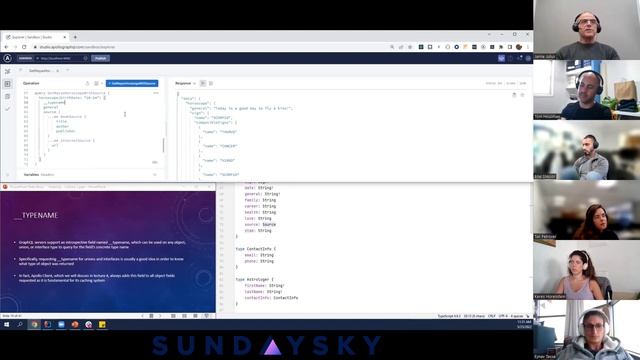
Task: Select the Explorer Sandbox Studio browser tab
Action: click(36, 37)
